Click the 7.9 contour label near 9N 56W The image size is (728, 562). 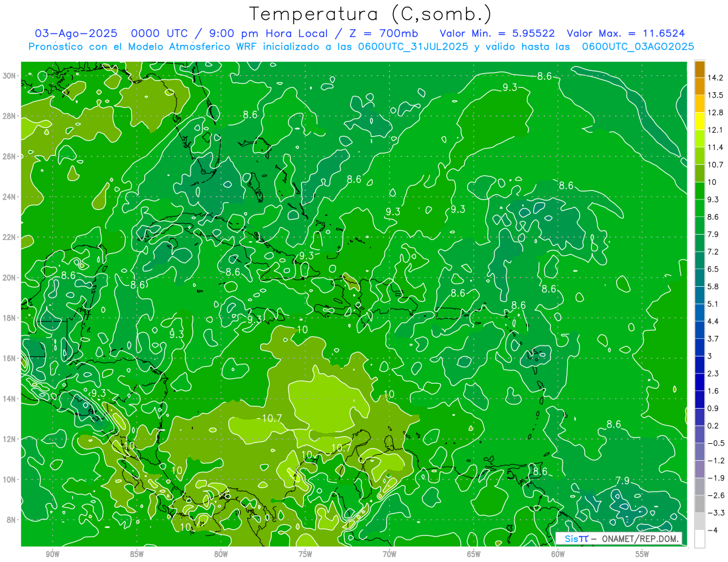tap(622, 481)
